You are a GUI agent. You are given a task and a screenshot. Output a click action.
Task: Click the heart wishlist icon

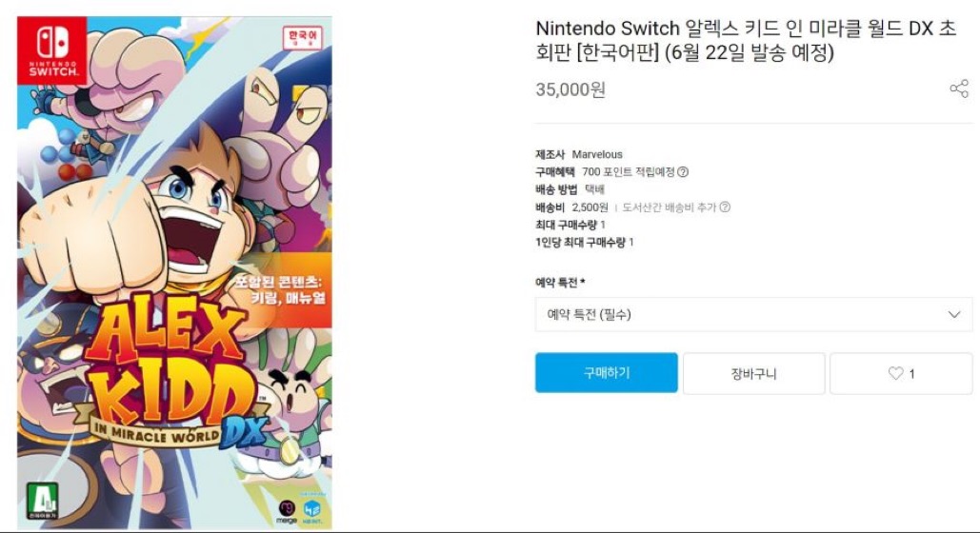pos(895,374)
